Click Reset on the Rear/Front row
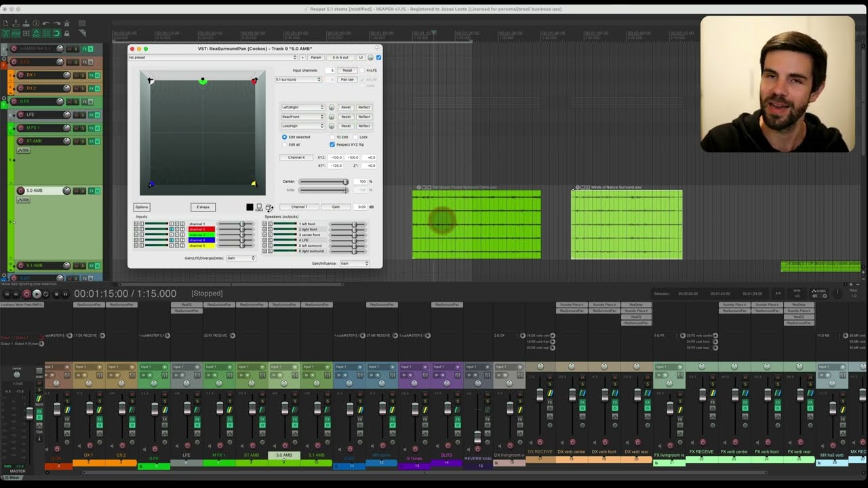This screenshot has height=488, width=868. coord(346,117)
